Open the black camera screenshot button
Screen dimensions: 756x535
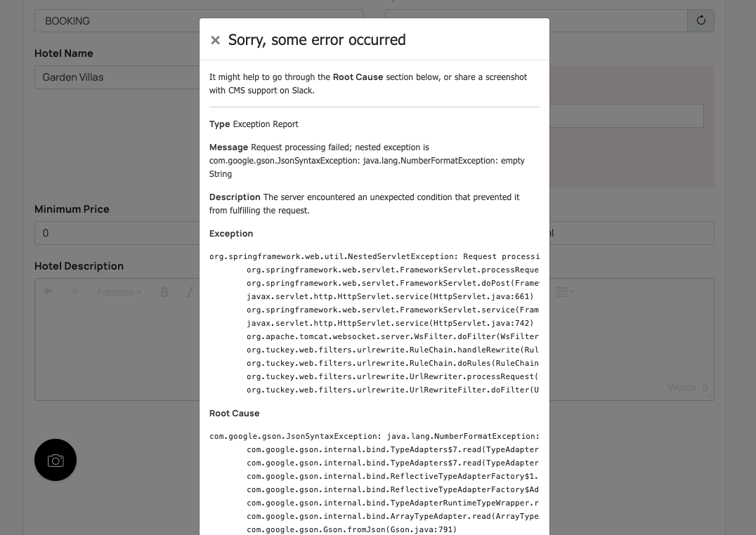(x=56, y=460)
